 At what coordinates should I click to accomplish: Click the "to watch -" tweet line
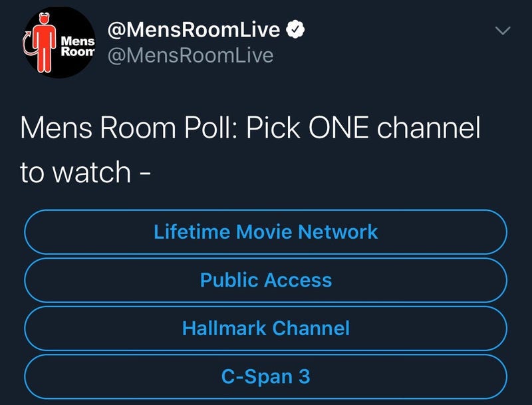(86, 172)
